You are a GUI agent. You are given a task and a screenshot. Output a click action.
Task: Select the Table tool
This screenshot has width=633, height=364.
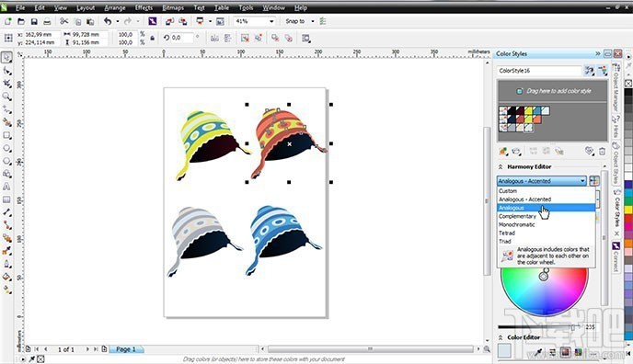(6, 200)
